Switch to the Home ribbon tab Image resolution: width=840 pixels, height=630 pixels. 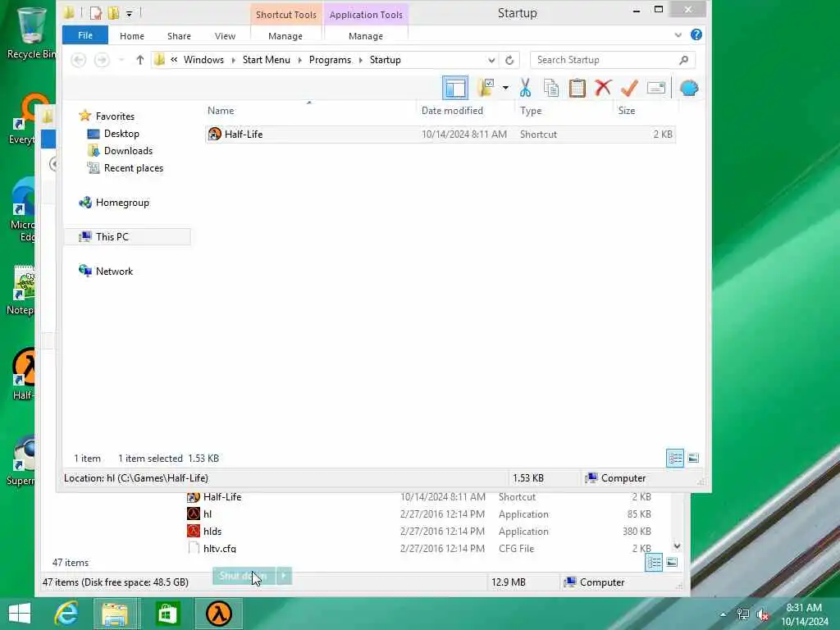click(x=132, y=36)
